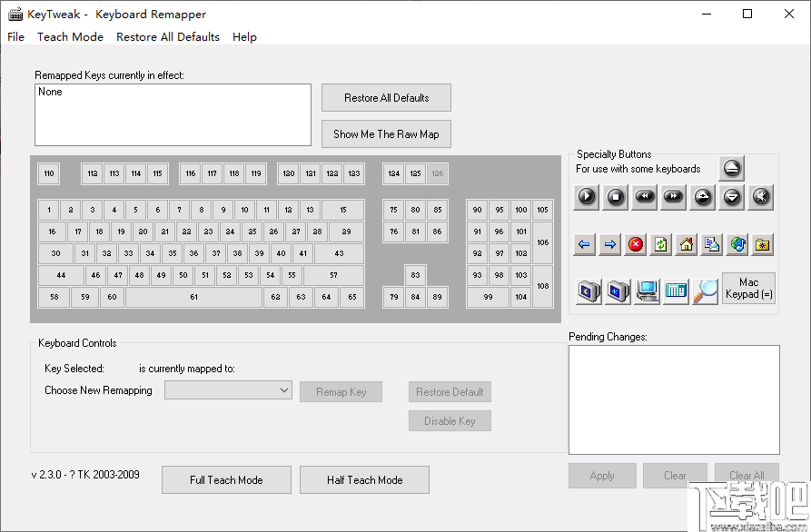This screenshot has width=811, height=532.
Task: Select the browser Back arrow specialty button
Action: click(x=587, y=245)
